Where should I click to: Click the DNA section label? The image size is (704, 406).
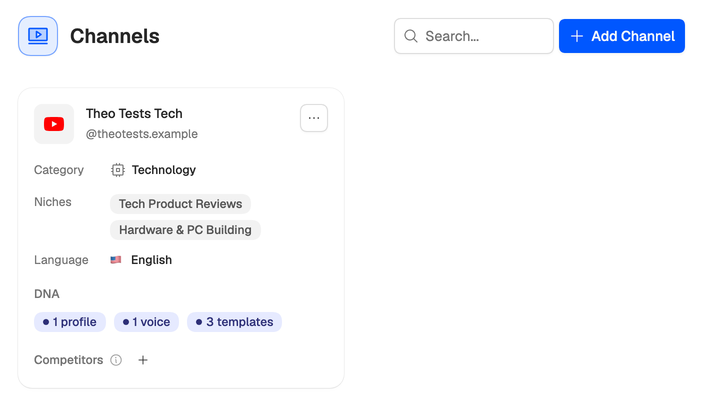click(47, 294)
